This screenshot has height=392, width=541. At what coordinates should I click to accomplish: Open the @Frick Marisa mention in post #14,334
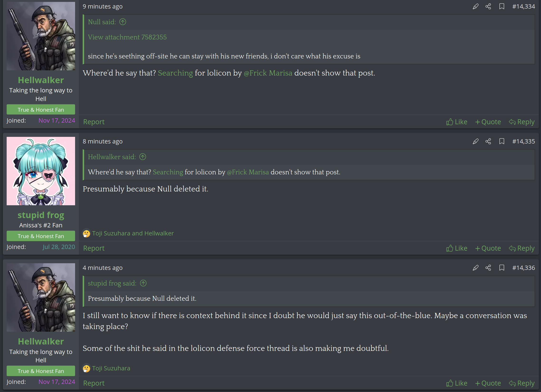coord(268,73)
